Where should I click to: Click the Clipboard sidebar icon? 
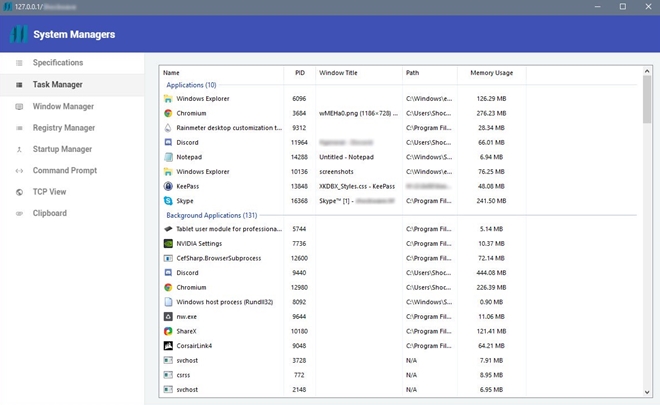tap(19, 213)
